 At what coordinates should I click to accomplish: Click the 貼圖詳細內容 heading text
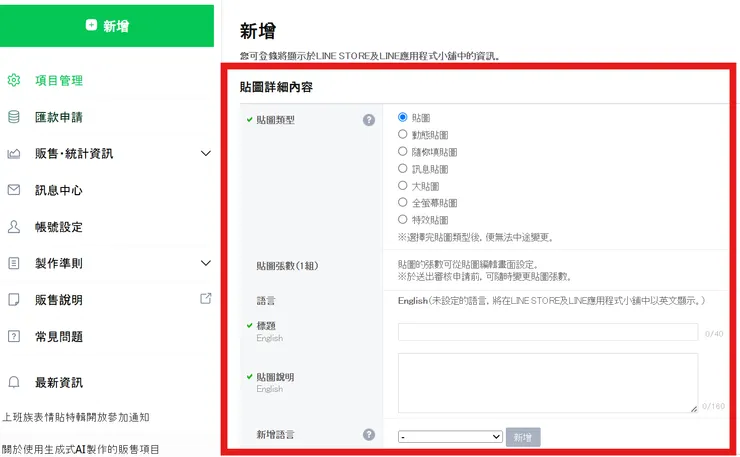(276, 87)
